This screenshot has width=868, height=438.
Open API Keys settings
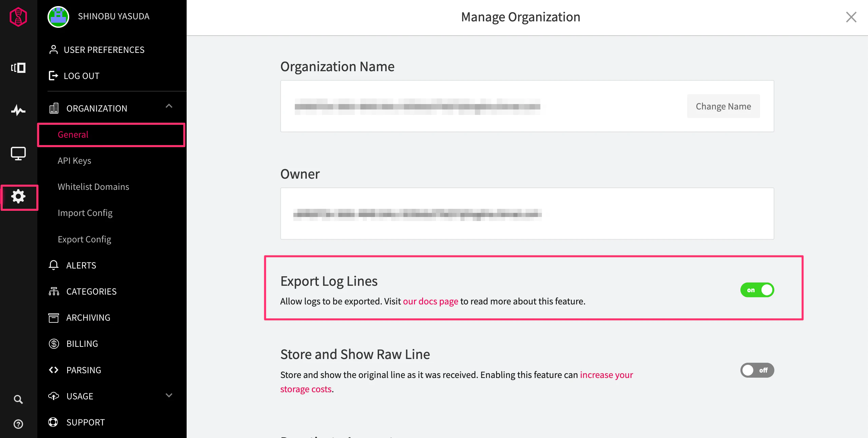point(74,161)
